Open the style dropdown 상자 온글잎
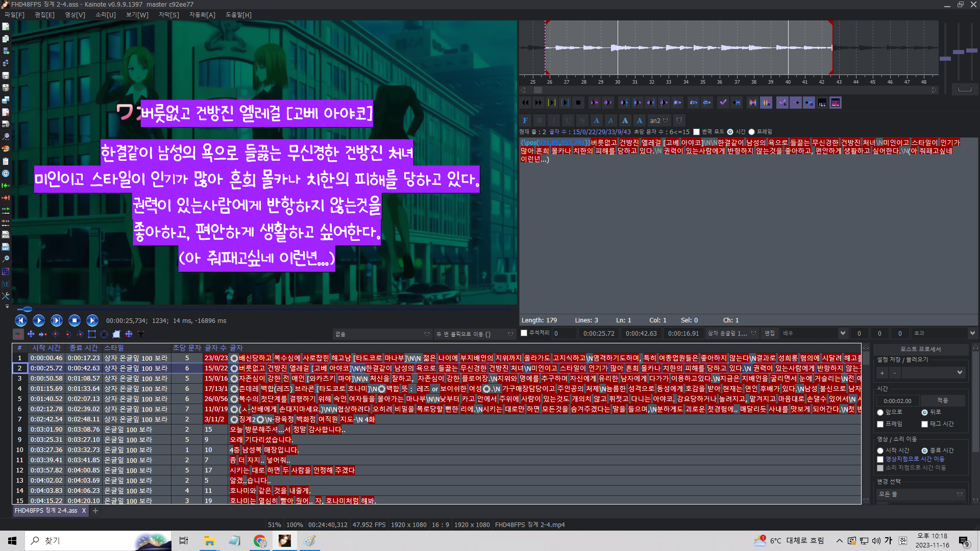Viewport: 980px width, 551px height. click(x=732, y=333)
